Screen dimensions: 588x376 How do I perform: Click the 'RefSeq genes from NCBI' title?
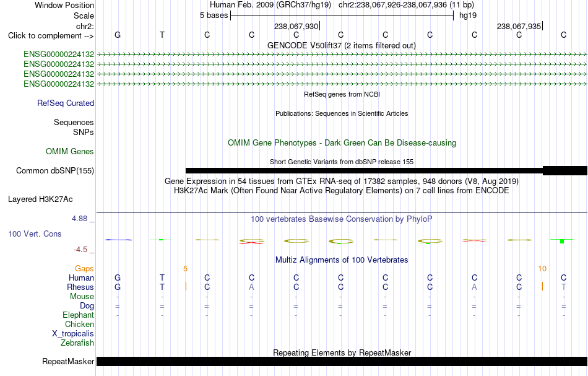(342, 94)
